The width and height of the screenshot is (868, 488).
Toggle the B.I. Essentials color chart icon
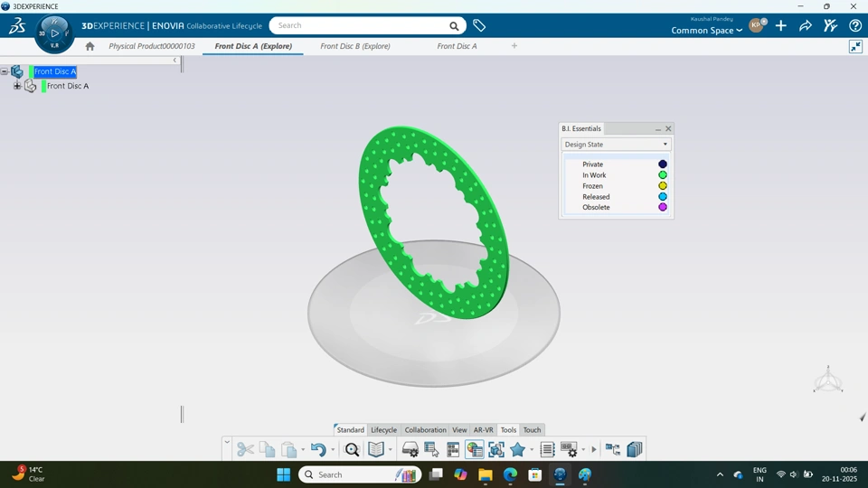[x=475, y=449]
